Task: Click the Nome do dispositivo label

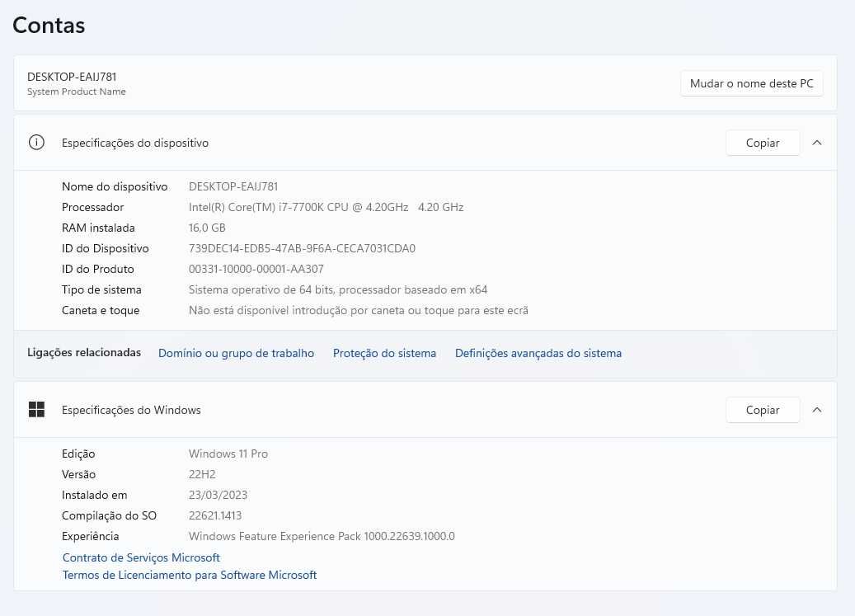Action: tap(115, 186)
